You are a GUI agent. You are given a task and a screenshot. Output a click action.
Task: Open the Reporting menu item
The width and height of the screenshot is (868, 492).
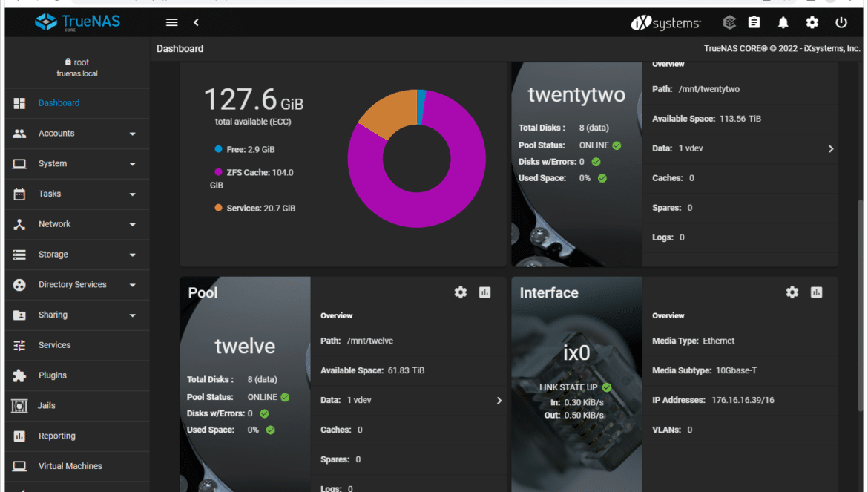coord(57,436)
